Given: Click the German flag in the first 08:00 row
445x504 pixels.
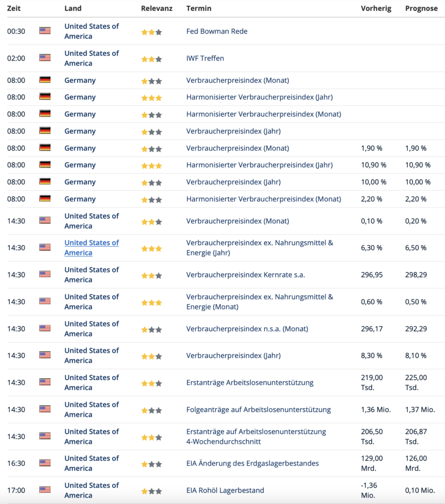Looking at the screenshot, I should pyautogui.click(x=44, y=80).
